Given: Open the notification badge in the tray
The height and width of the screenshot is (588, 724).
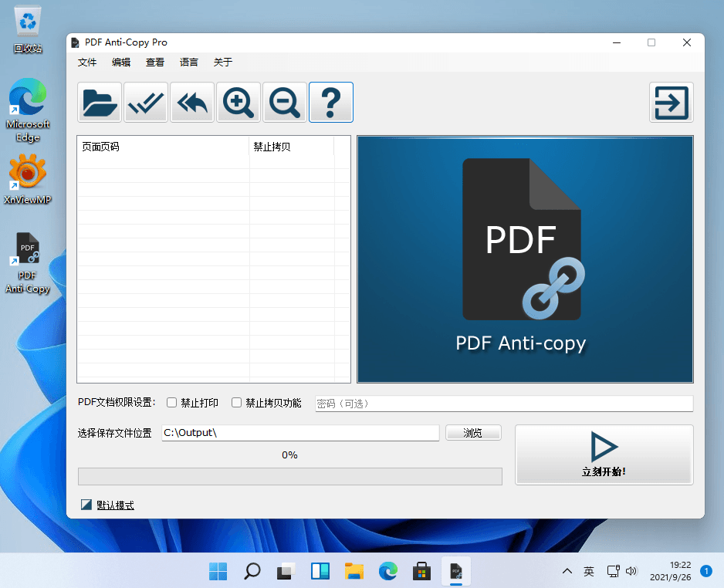Looking at the screenshot, I should coord(706,571).
